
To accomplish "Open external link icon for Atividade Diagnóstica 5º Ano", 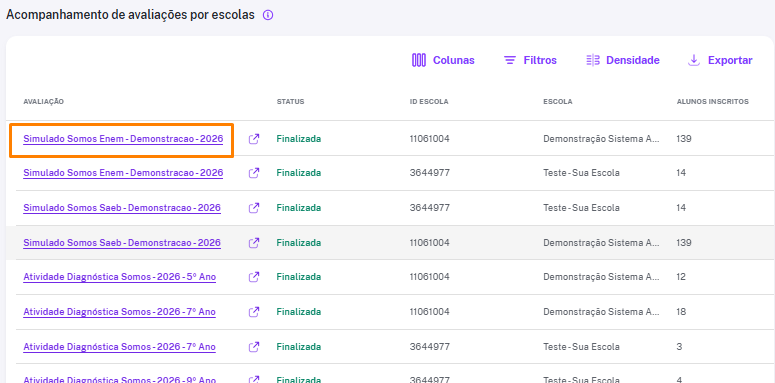I will 254,277.
